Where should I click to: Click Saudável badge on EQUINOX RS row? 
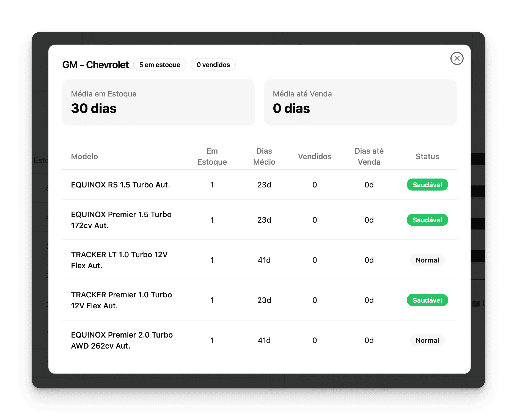point(427,185)
